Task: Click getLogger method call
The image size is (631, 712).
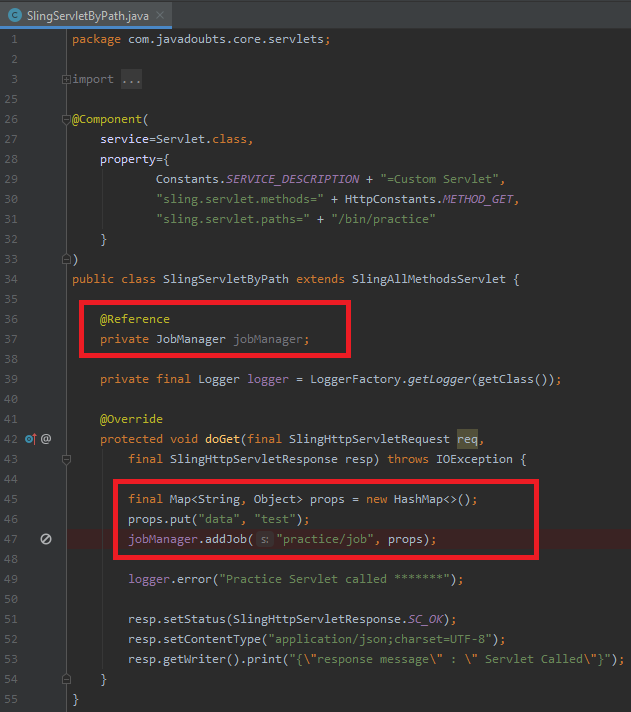Action: [439, 379]
